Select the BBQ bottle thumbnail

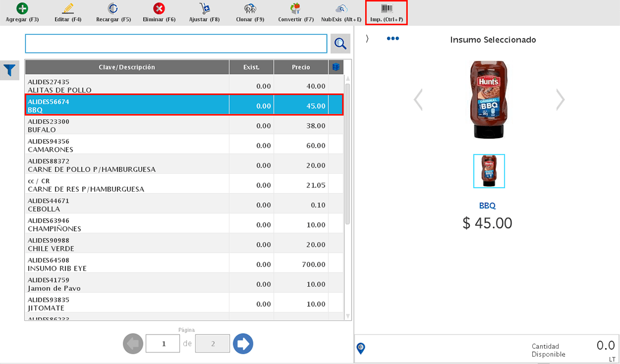(x=489, y=171)
